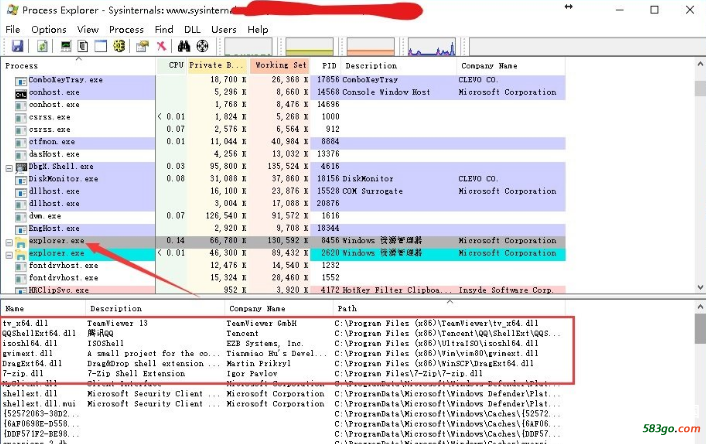The height and width of the screenshot is (444, 706).
Task: Select the QQShellExt64.dll row
Action: (284, 334)
